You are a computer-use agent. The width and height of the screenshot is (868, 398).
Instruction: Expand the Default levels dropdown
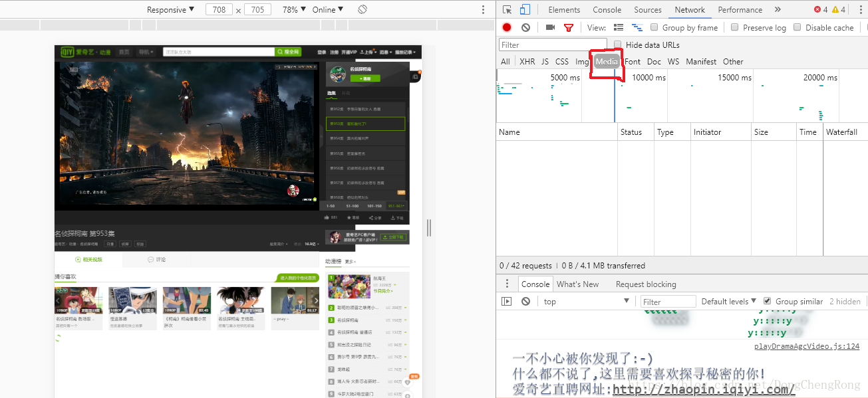[729, 302]
